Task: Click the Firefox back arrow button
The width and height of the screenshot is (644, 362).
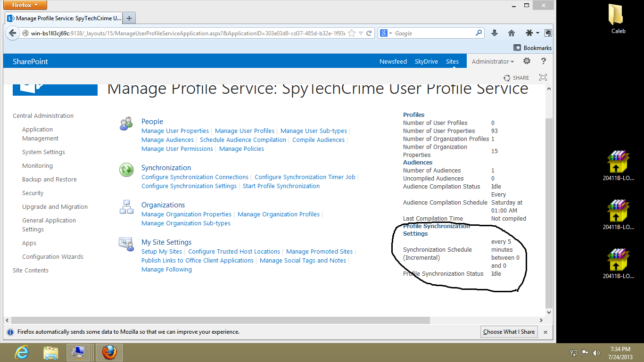Action: coord(13,33)
